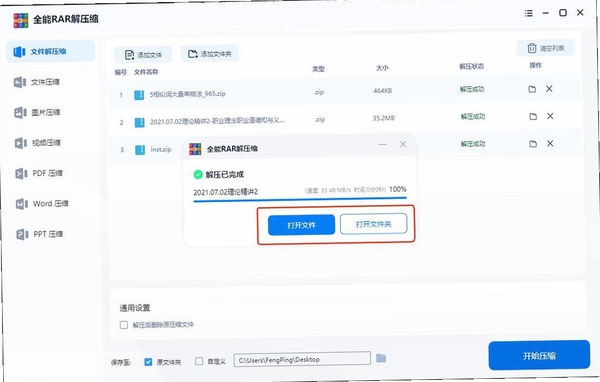
Task: Click the 100% progress label in the dialog
Action: tap(398, 189)
